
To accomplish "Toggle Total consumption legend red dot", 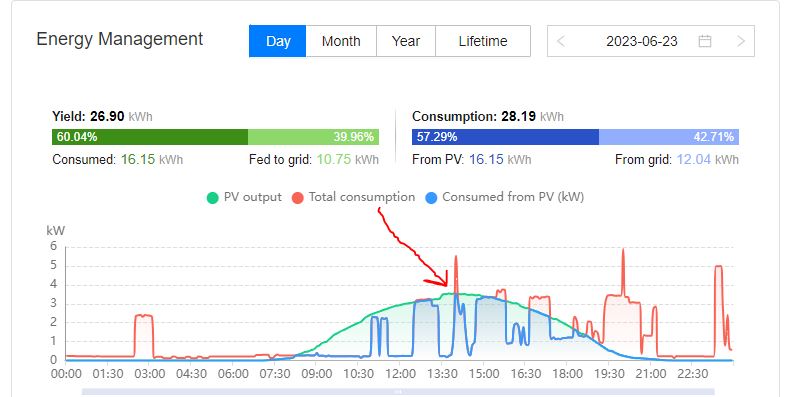I will 297,197.
